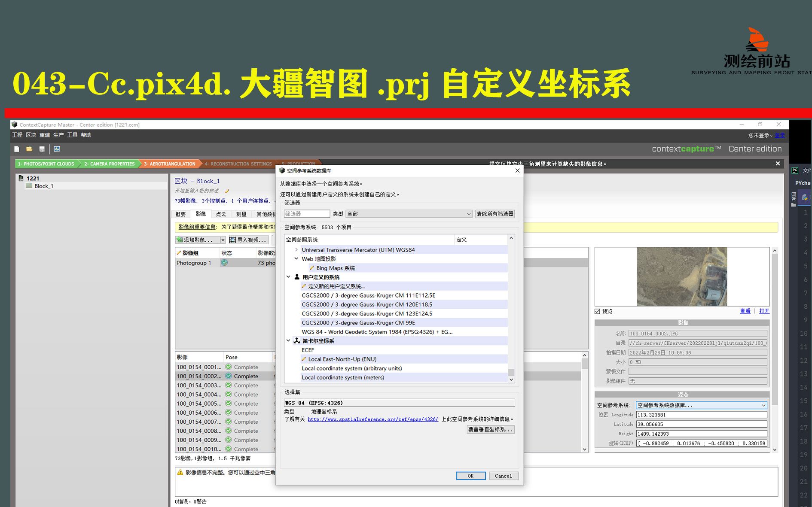The image size is (812, 507).
Task: Open the 工程 menu
Action: click(x=17, y=135)
